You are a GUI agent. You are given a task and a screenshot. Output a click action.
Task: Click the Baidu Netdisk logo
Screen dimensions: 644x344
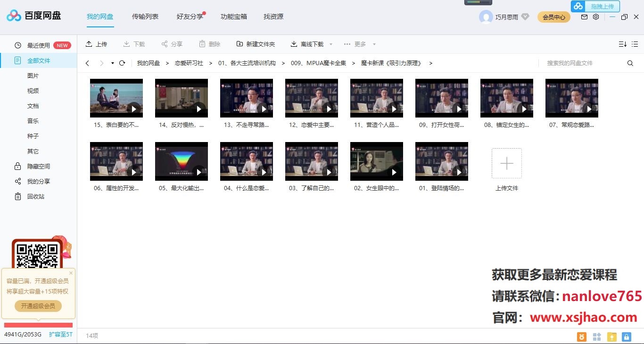pyautogui.click(x=33, y=16)
